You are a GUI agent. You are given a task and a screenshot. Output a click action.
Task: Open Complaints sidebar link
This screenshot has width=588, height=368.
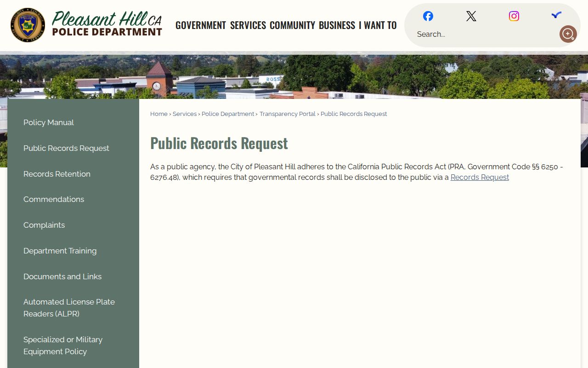point(44,225)
